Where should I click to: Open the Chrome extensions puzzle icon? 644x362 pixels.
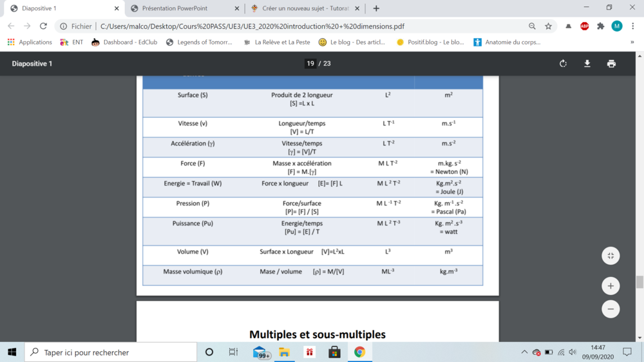[600, 26]
